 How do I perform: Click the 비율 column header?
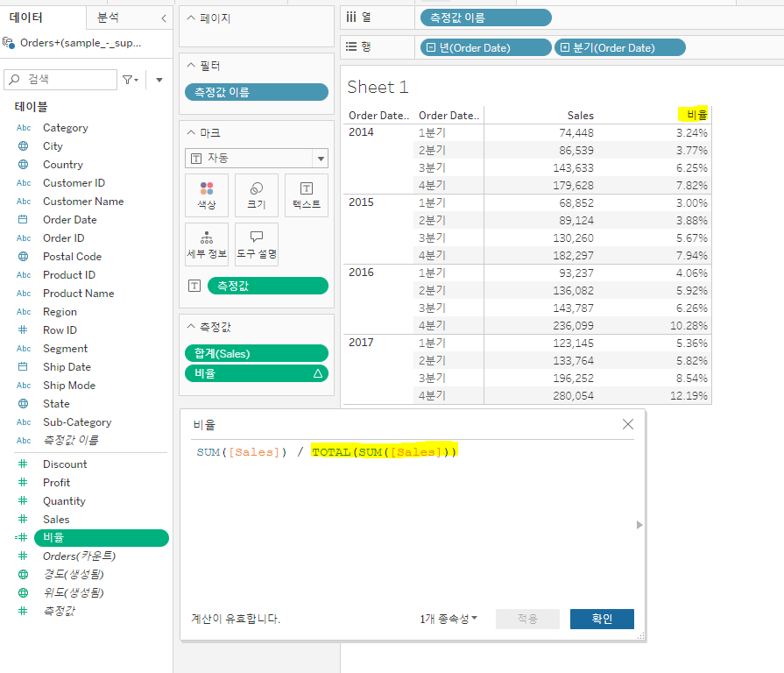tap(697, 115)
